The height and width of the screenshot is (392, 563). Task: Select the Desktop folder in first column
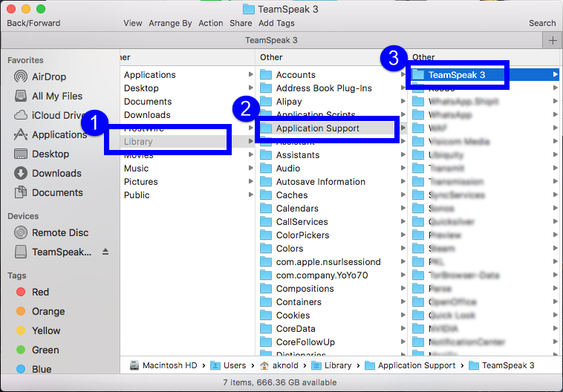[187, 88]
